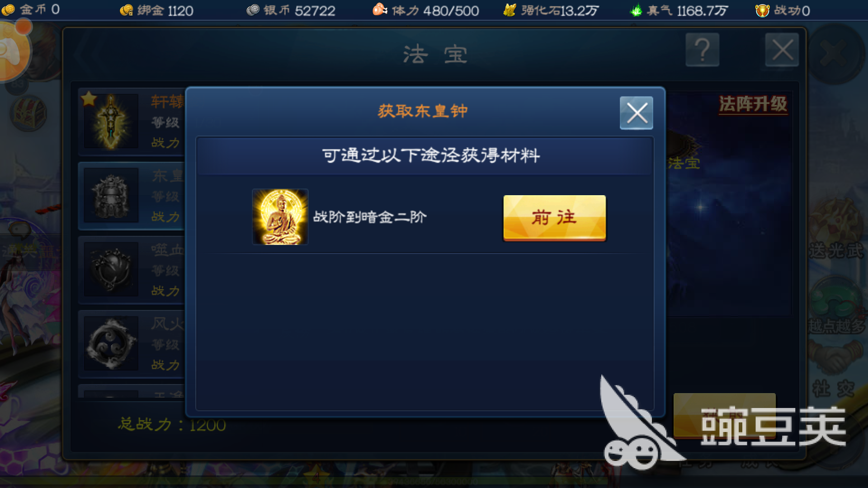This screenshot has height=488, width=868.
Task: Click the 真气 green flame icon
Action: click(636, 10)
